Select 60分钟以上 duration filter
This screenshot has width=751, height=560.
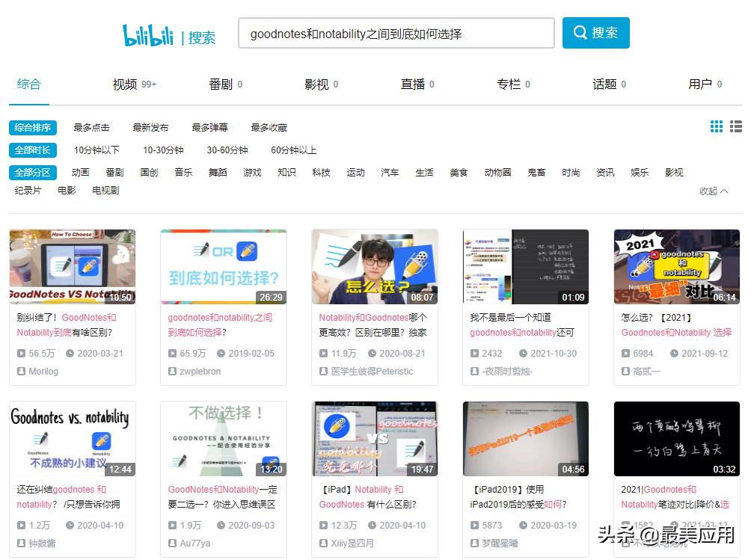[x=293, y=150]
